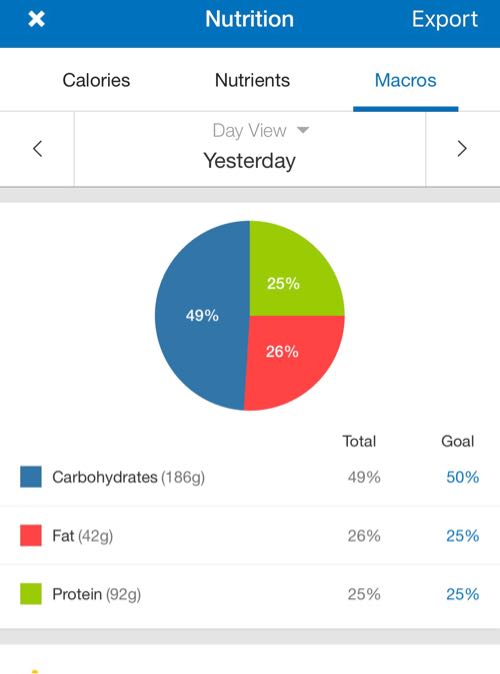Edit the Carbohydrates 50% goal
The width and height of the screenshot is (500, 674).
[x=463, y=477]
